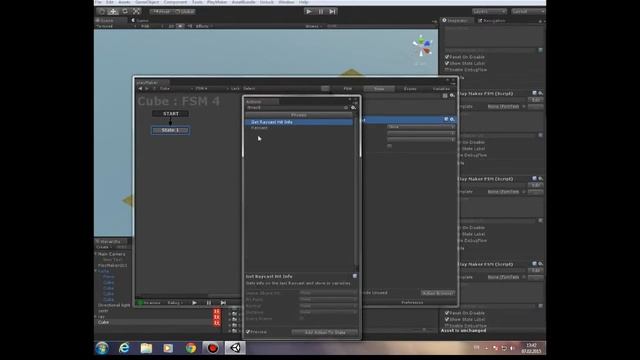Click the main Unity Step button

(333, 11)
